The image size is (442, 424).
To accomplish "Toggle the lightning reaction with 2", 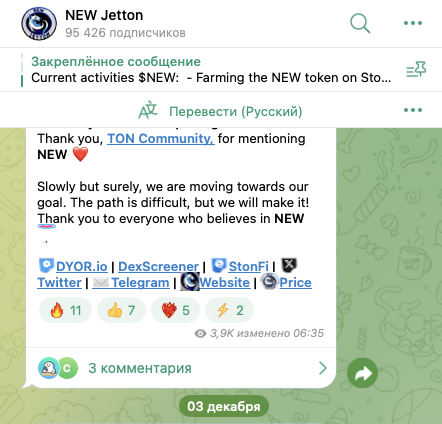I will pyautogui.click(x=229, y=310).
